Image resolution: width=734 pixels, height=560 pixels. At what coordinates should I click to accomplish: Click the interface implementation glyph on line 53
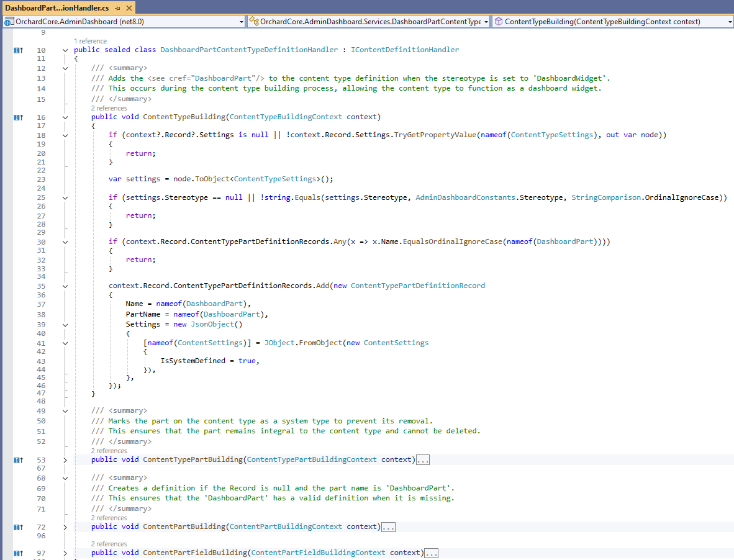point(18,460)
